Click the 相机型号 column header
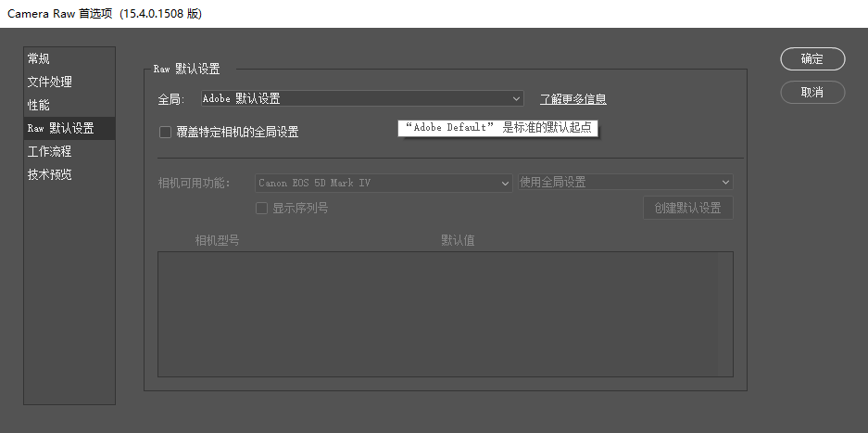Image resolution: width=868 pixels, height=433 pixels. [x=217, y=241]
